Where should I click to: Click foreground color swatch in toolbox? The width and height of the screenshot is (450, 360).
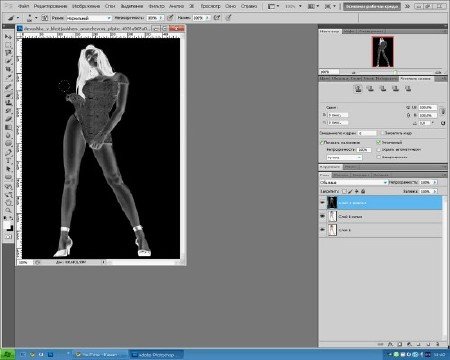tap(7, 226)
